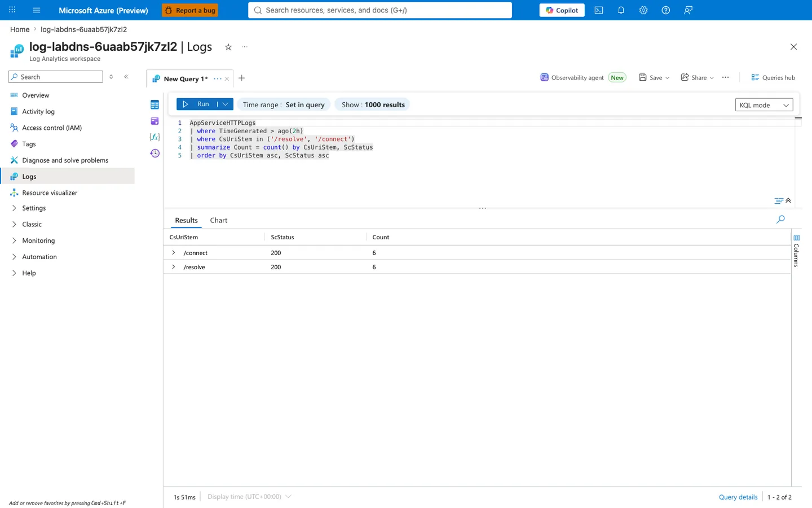
Task: Open Copilot
Action: point(562,10)
